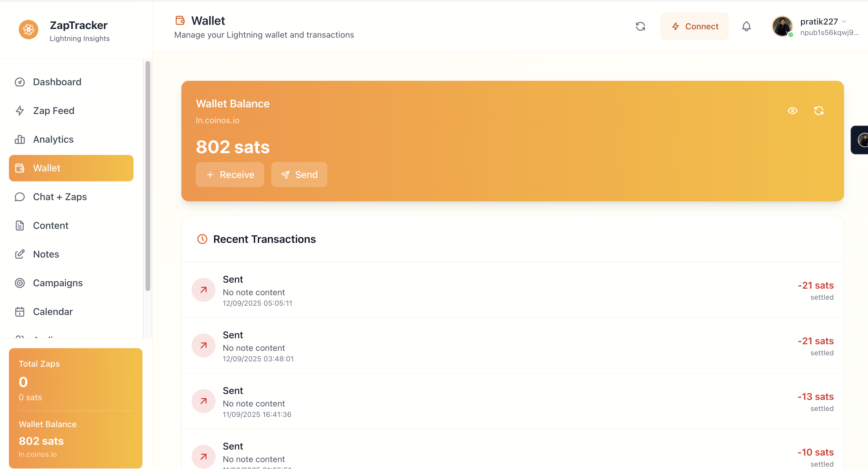
Task: Open the Notes section link
Action: (x=71, y=254)
